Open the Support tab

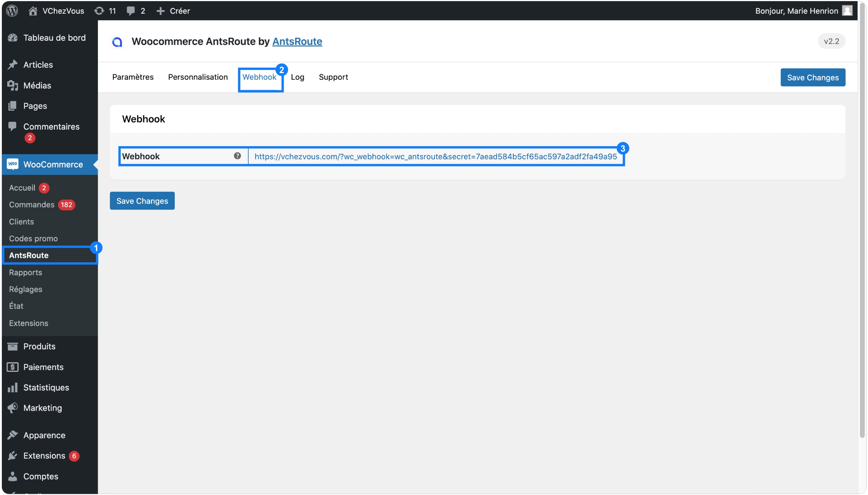click(x=333, y=77)
